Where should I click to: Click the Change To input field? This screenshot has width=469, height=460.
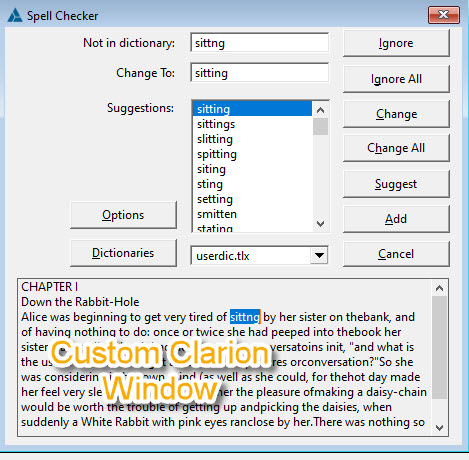tap(259, 73)
